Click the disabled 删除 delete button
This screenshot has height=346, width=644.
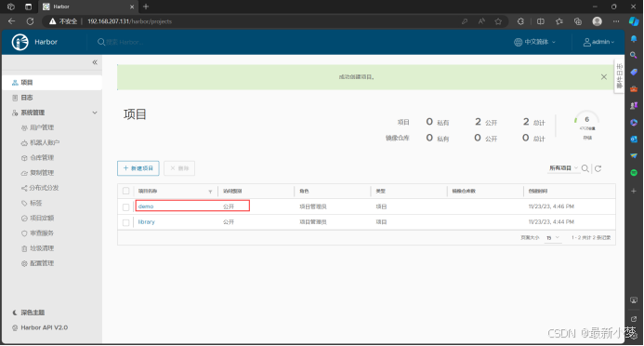[179, 168]
